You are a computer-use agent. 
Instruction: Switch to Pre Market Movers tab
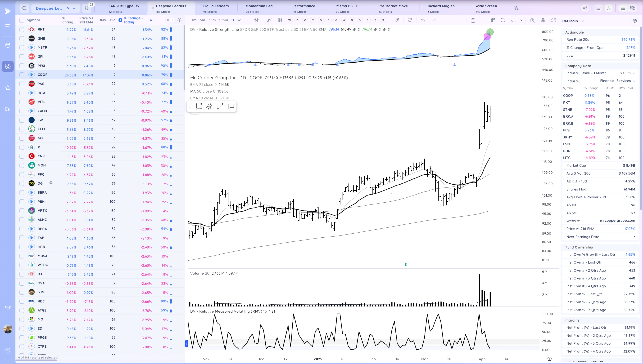click(x=394, y=8)
